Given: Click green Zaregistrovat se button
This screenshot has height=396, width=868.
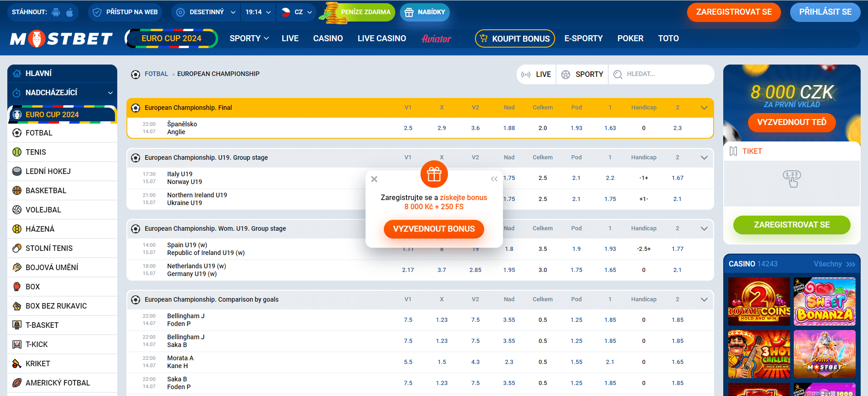Looking at the screenshot, I should click(x=792, y=225).
